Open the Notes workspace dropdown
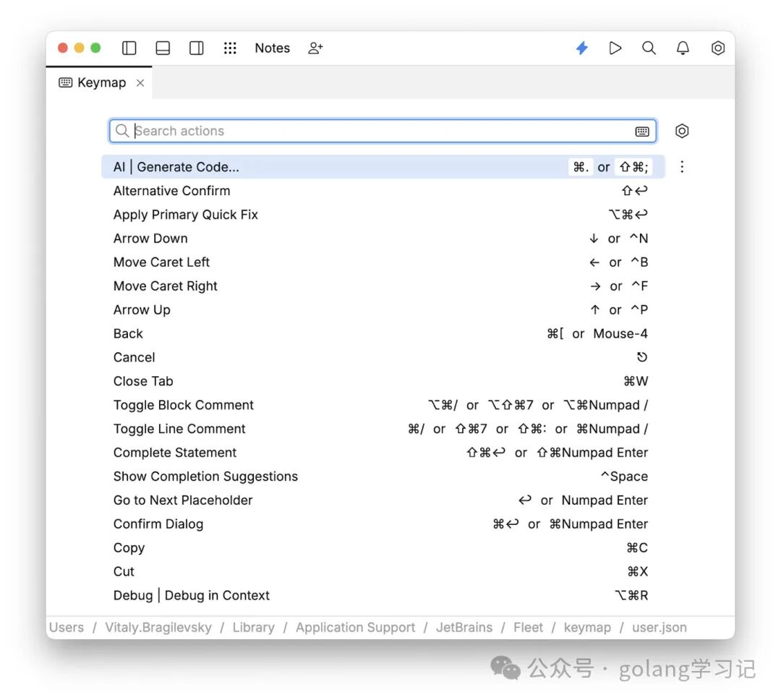Viewport: 781px width, 700px height. tap(272, 48)
